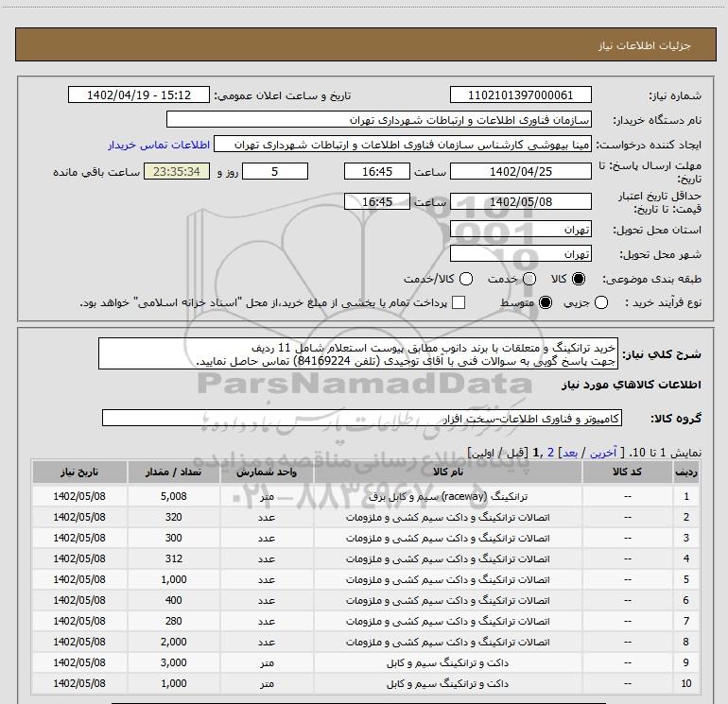Click the response deadline date 1402/04/25

coord(520,171)
